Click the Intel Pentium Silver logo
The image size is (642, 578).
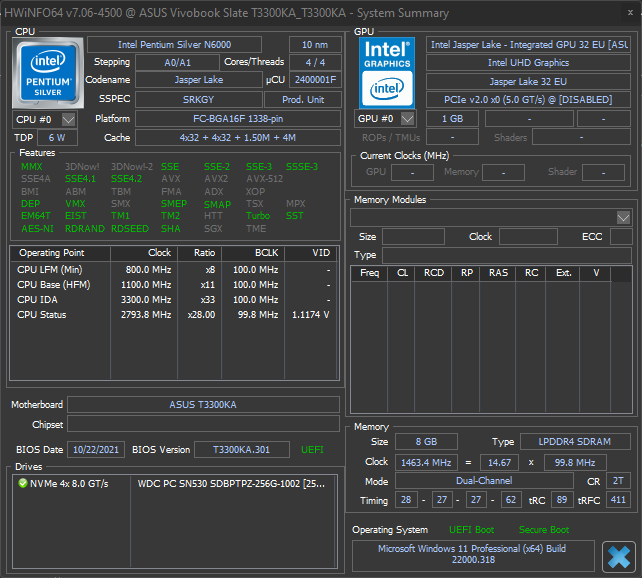[x=48, y=72]
